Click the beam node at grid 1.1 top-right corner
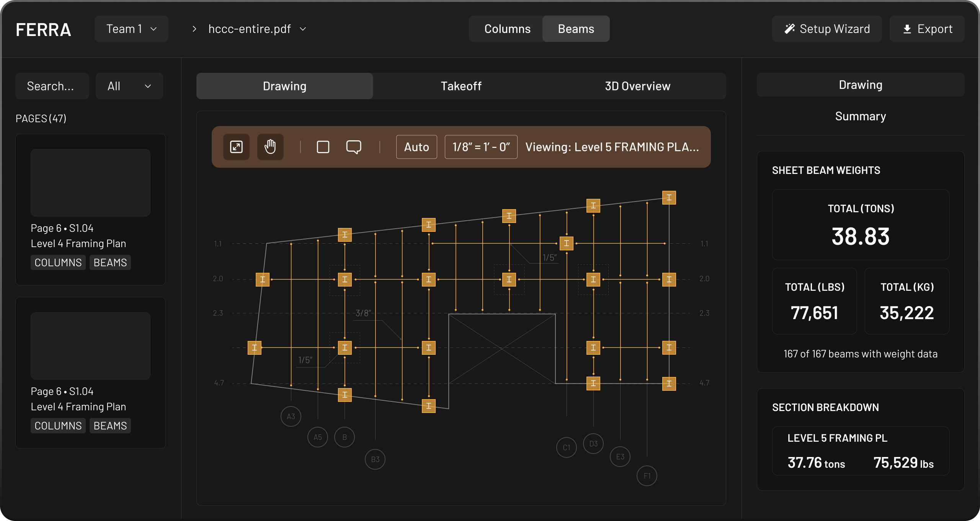This screenshot has height=521, width=980. (x=669, y=198)
